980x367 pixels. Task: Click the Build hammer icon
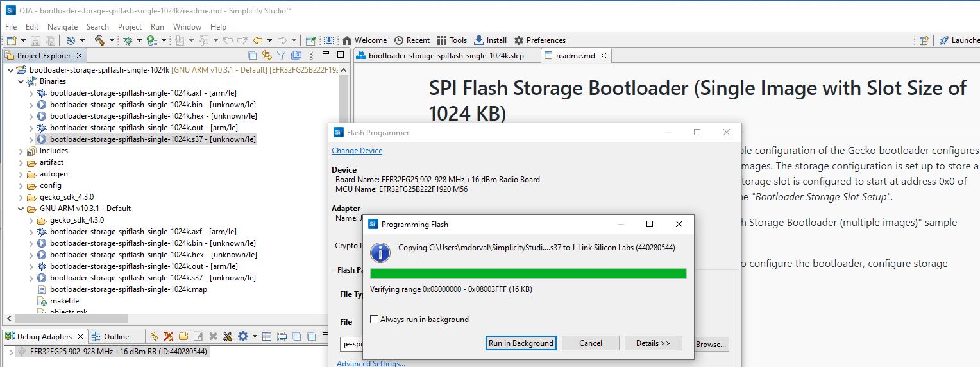pos(100,40)
